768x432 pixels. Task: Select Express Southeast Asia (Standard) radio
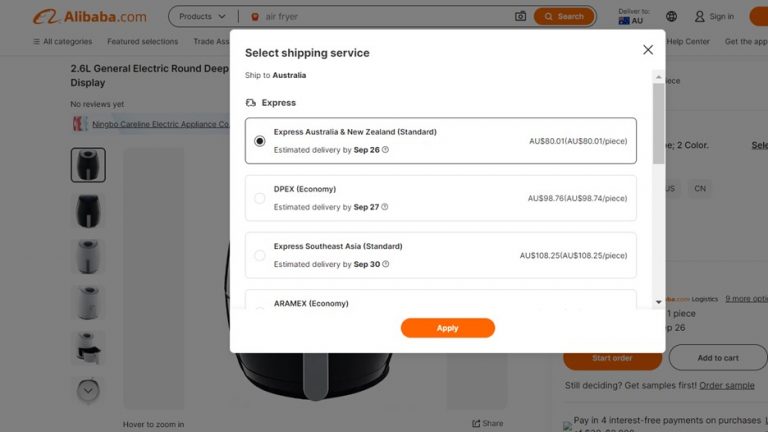[x=260, y=255]
